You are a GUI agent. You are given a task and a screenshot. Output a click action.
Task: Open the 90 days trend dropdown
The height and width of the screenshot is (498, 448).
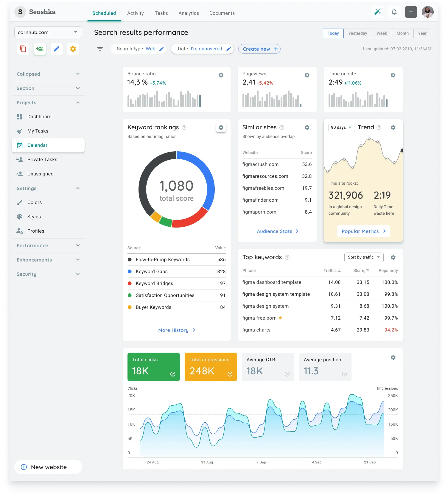tap(342, 127)
